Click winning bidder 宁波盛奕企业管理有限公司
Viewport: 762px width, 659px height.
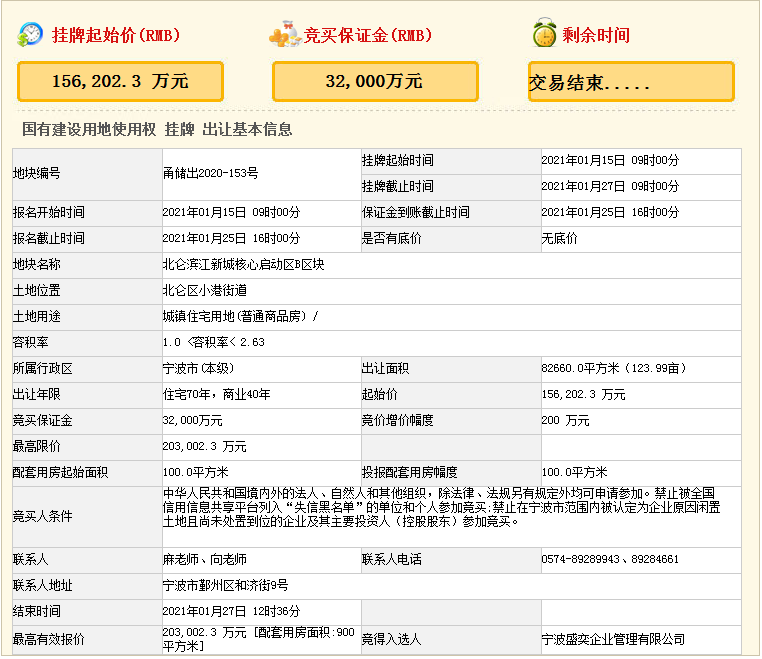[x=613, y=639]
